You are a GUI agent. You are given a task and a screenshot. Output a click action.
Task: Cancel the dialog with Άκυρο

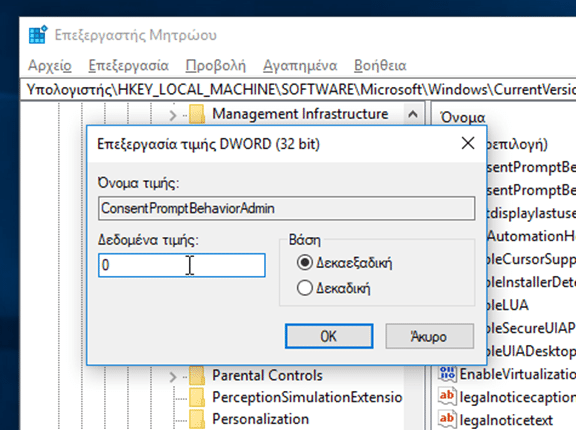(x=429, y=336)
